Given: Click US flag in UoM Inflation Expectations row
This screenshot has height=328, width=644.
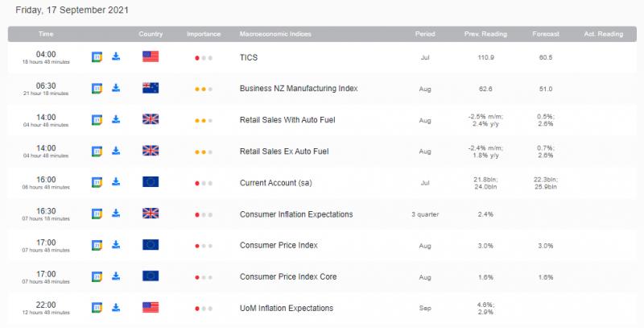Looking at the screenshot, I should coord(151,307).
